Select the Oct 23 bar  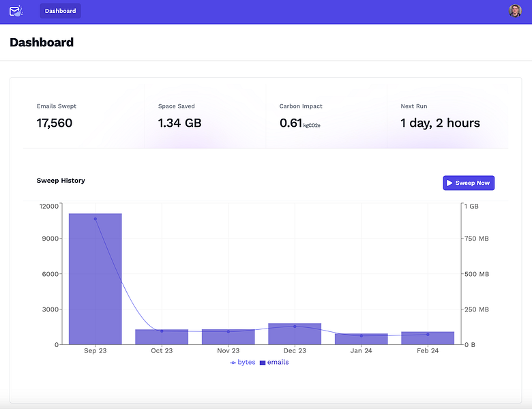tap(162, 337)
